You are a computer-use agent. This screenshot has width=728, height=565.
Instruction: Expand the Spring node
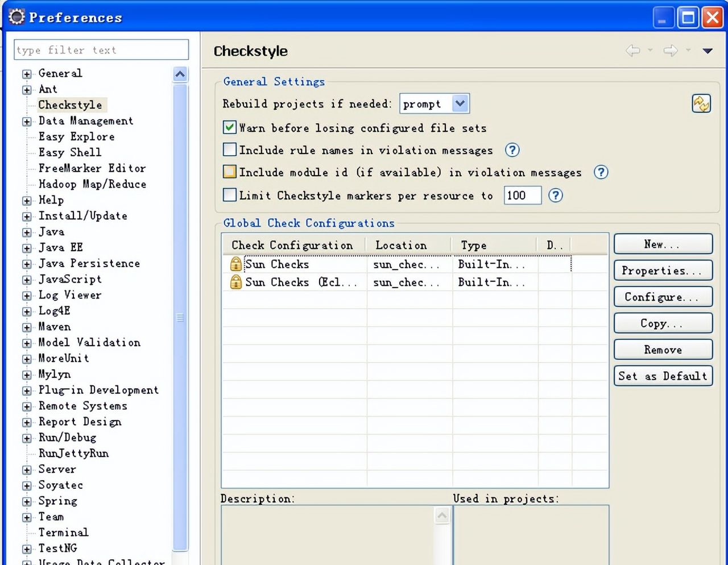(x=27, y=502)
